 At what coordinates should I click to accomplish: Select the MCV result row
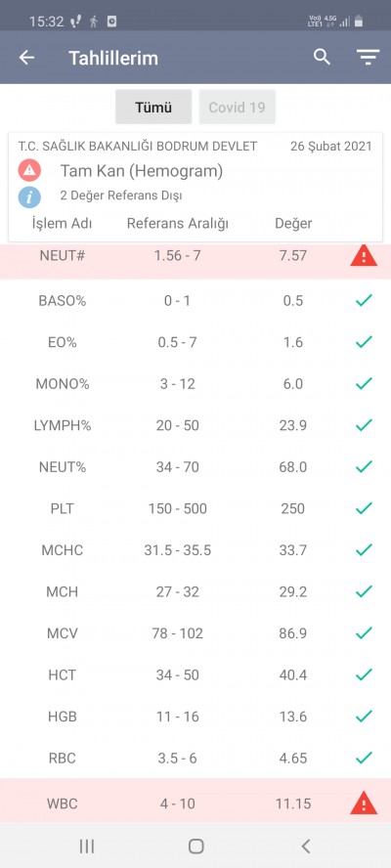195,633
